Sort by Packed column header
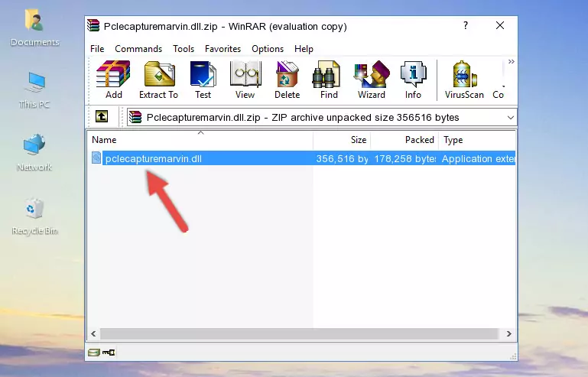Viewport: 588px width, 377px height. pyautogui.click(x=404, y=140)
